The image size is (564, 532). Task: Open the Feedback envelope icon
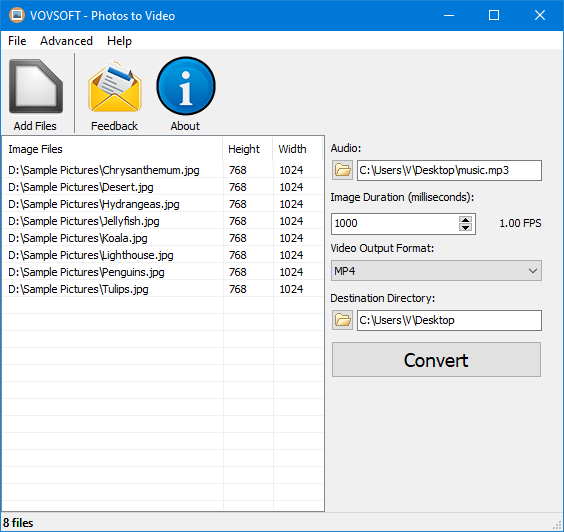tap(115, 87)
